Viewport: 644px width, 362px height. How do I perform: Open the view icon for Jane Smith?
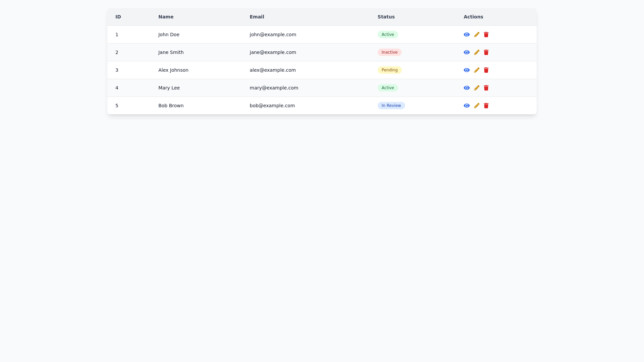coord(467,52)
